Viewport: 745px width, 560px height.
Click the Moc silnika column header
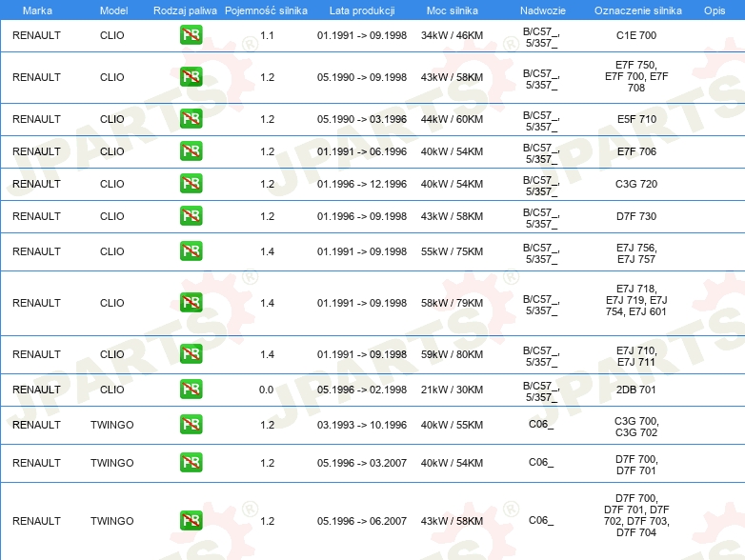(452, 10)
